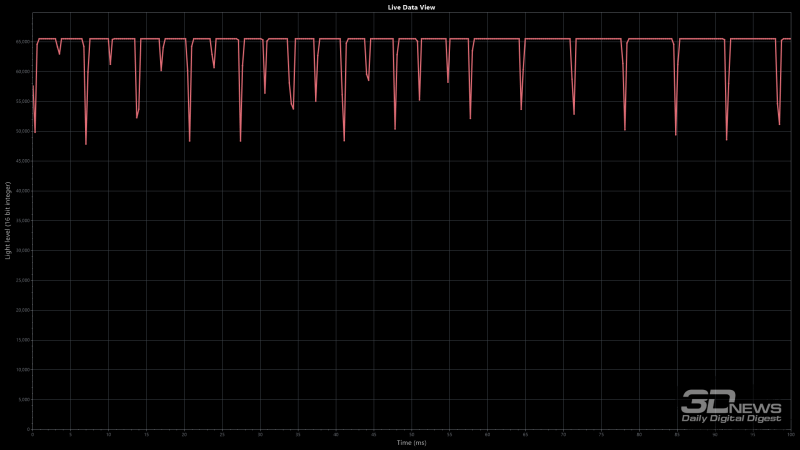Viewport: 800px width, 450px height.
Task: Click the "Time (ms)" x-axis label
Action: pos(411,442)
